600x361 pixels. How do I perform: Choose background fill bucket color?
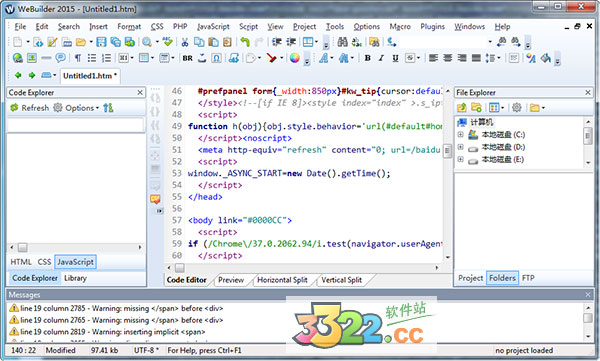(546, 58)
